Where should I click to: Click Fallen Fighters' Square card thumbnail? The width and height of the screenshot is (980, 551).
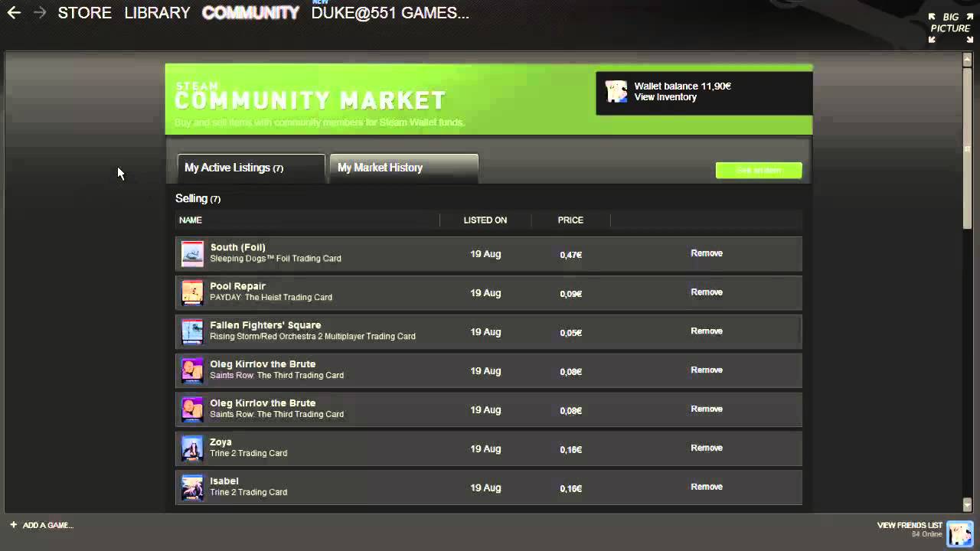(x=192, y=331)
